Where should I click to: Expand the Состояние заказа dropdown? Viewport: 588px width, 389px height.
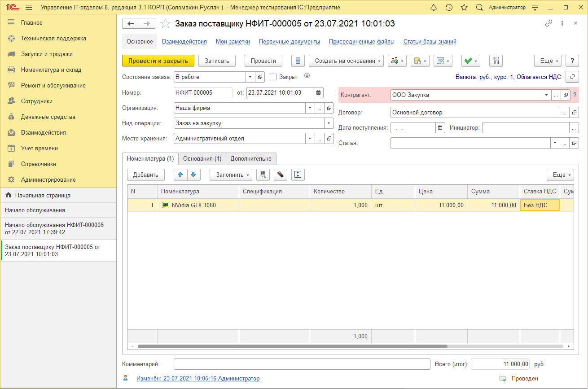coord(250,77)
